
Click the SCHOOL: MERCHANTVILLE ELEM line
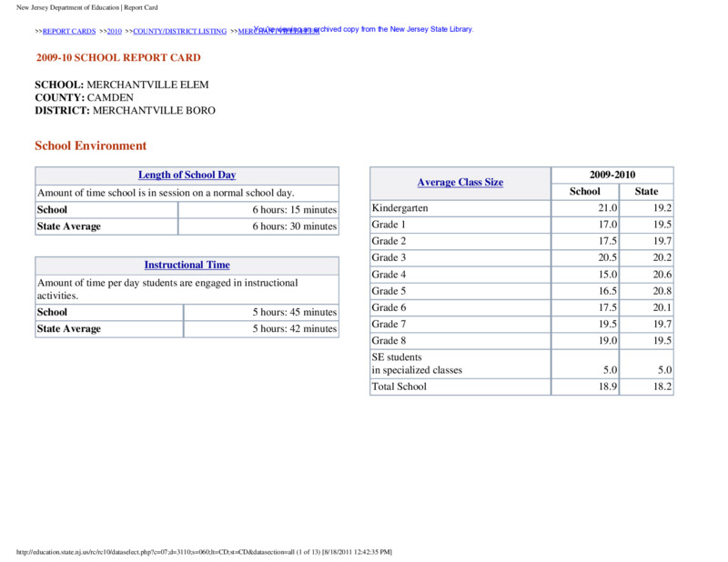122,85
